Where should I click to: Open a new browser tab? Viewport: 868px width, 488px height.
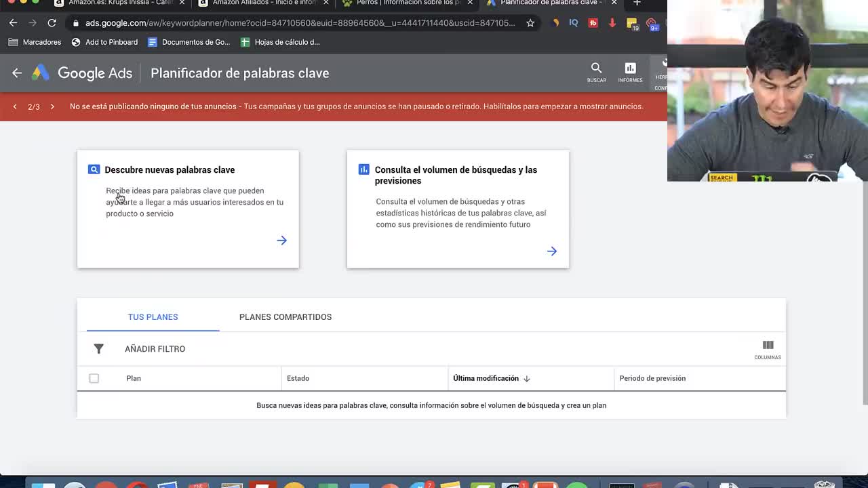tap(637, 3)
